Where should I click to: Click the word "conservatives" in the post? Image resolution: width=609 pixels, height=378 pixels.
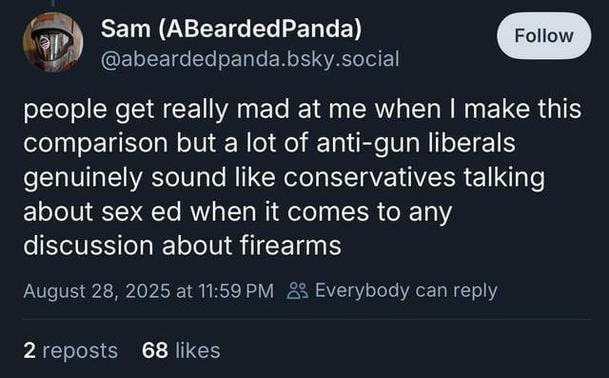tap(369, 178)
